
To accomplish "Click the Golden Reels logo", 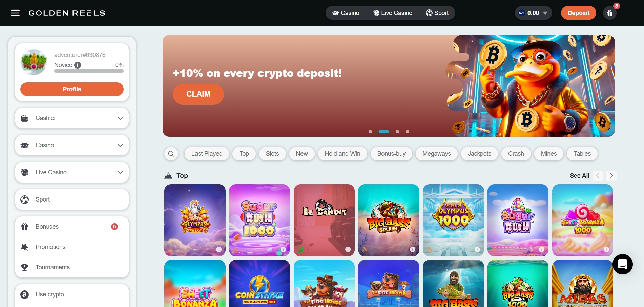I will pyautogui.click(x=67, y=13).
